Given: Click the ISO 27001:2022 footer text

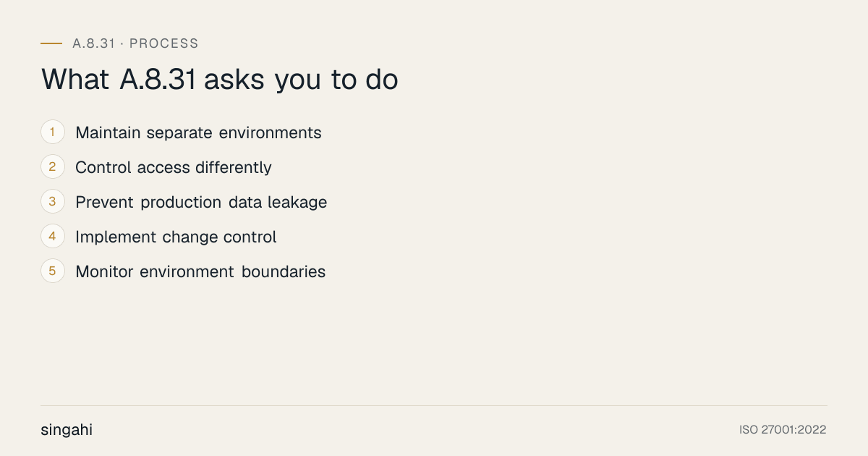Looking at the screenshot, I should click(783, 430).
